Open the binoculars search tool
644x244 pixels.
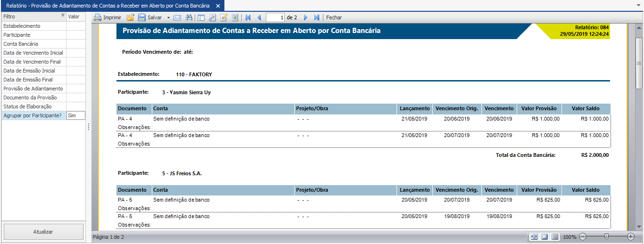click(x=189, y=17)
